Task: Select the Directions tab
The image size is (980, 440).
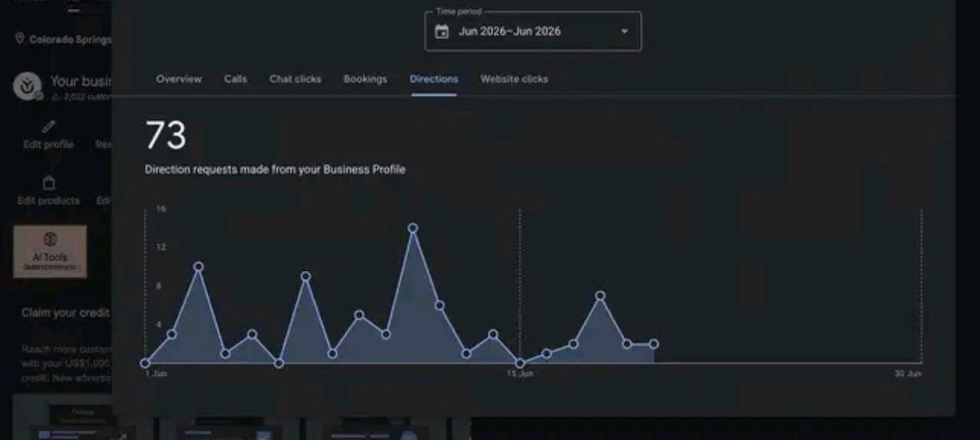Action: 434,79
